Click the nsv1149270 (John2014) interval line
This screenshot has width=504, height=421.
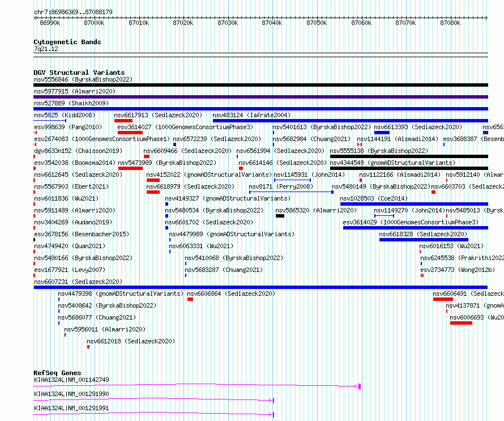(384, 216)
